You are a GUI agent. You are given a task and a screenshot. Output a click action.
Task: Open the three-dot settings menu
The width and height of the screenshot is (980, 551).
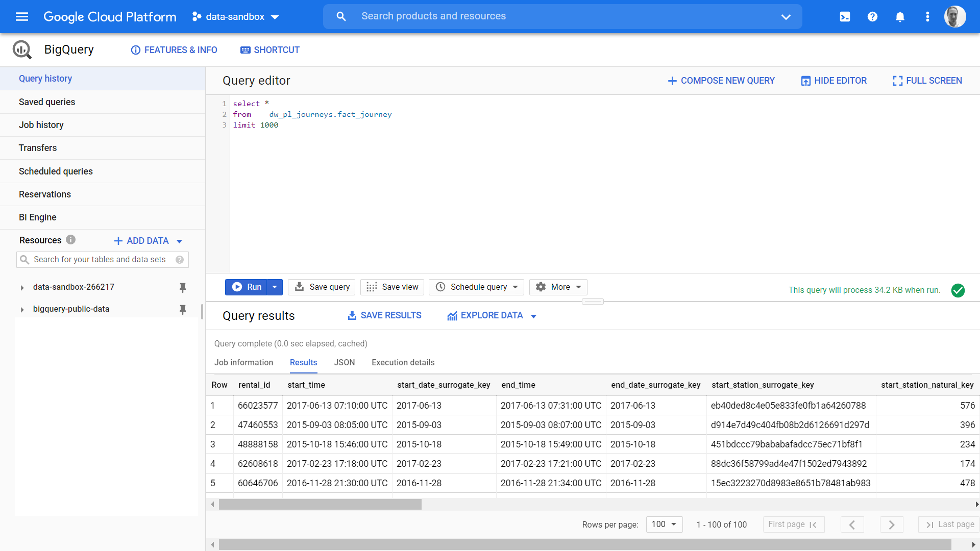pyautogui.click(x=927, y=17)
